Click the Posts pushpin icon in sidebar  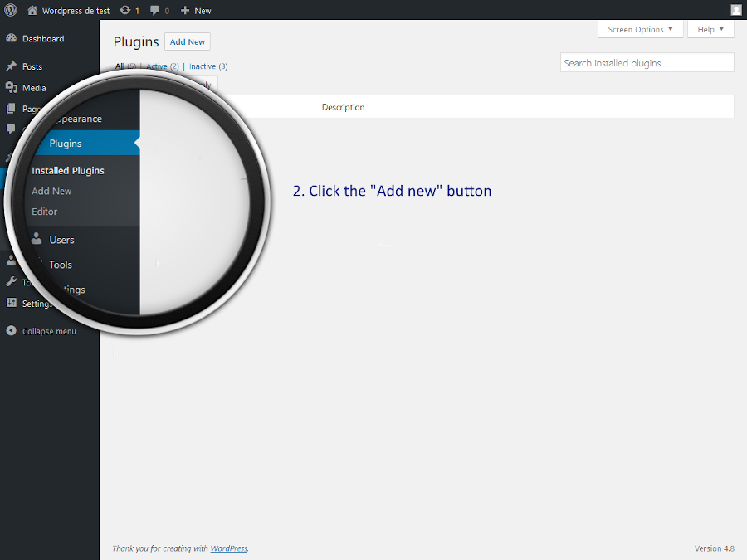coord(11,66)
